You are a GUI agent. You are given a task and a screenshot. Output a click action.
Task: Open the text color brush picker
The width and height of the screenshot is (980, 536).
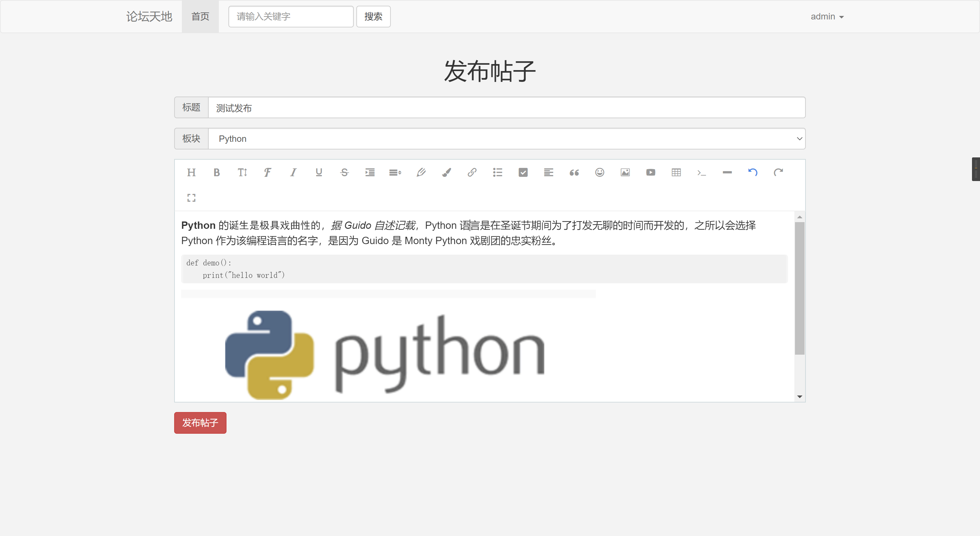[447, 173]
